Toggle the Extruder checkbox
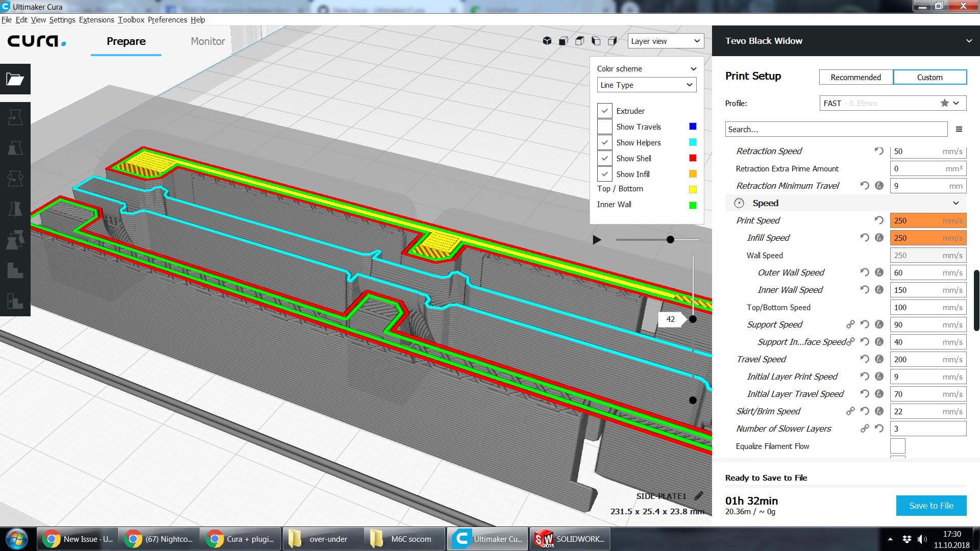The width and height of the screenshot is (980, 551). [605, 111]
